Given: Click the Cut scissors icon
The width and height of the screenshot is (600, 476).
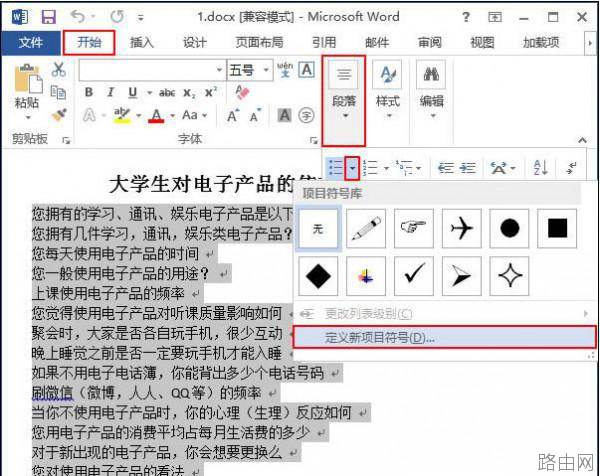Looking at the screenshot, I should click(x=59, y=70).
